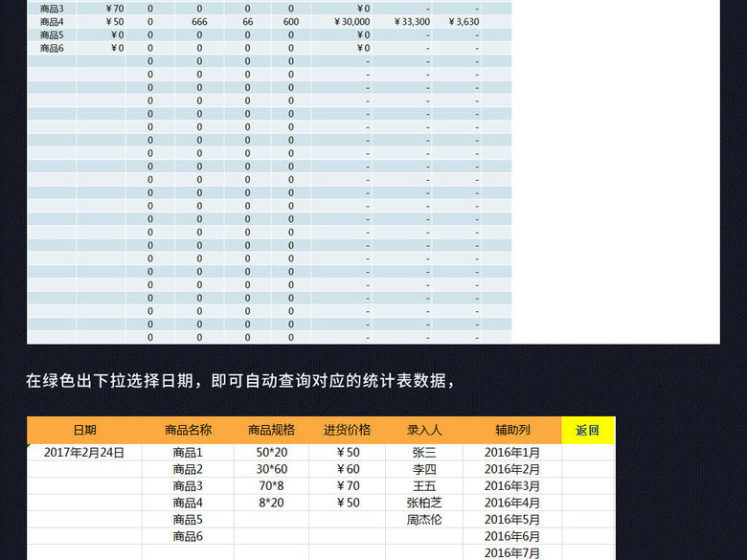
Task: Click the 辅助列 column header
Action: coord(512,431)
